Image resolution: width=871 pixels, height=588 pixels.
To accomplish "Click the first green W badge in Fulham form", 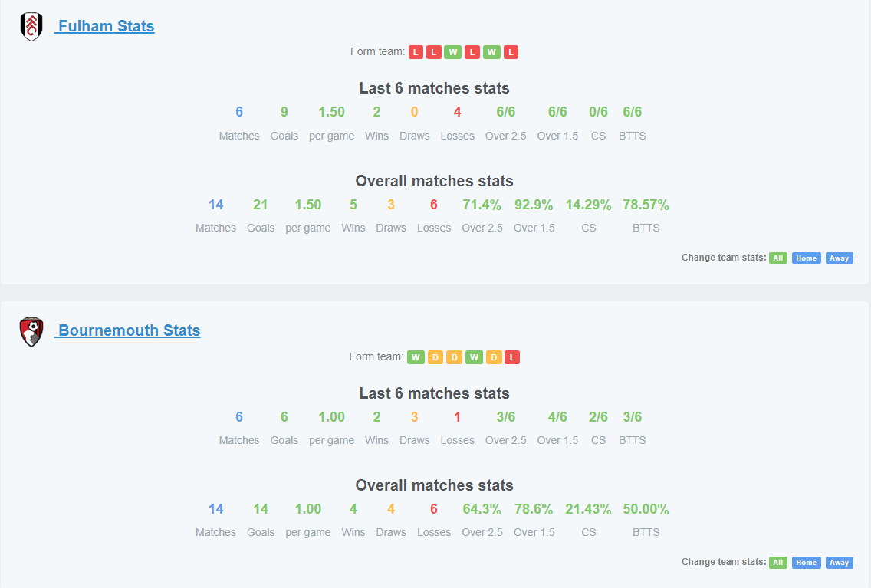I will 452,52.
